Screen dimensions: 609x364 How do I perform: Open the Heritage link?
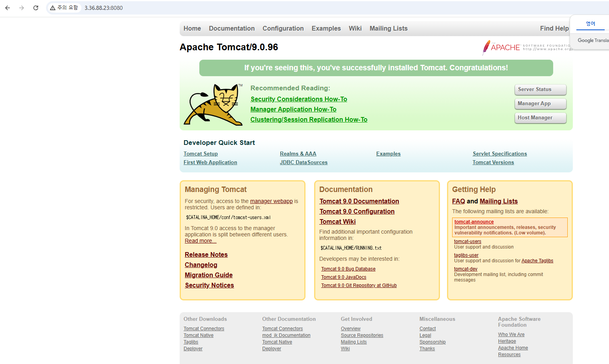pos(507,341)
